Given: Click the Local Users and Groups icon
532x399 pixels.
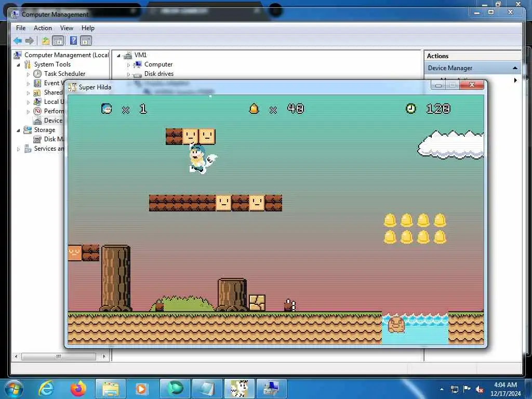Looking at the screenshot, I should tap(37, 102).
